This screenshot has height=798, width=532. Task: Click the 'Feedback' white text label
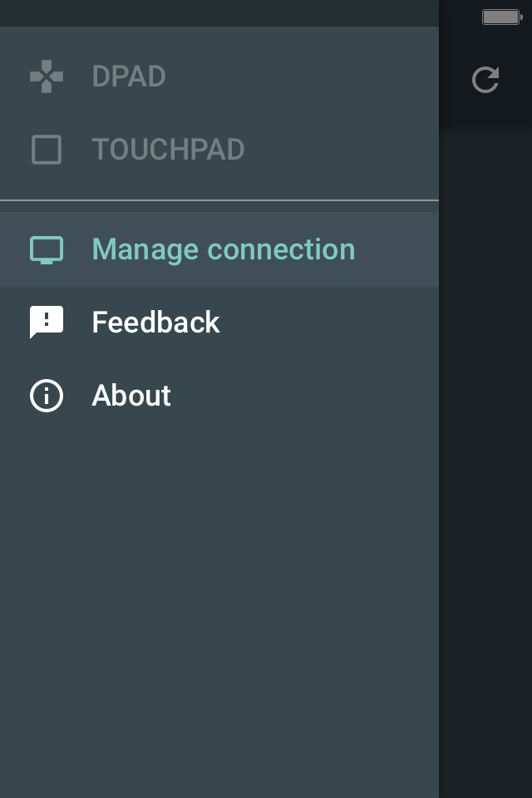pyautogui.click(x=155, y=323)
